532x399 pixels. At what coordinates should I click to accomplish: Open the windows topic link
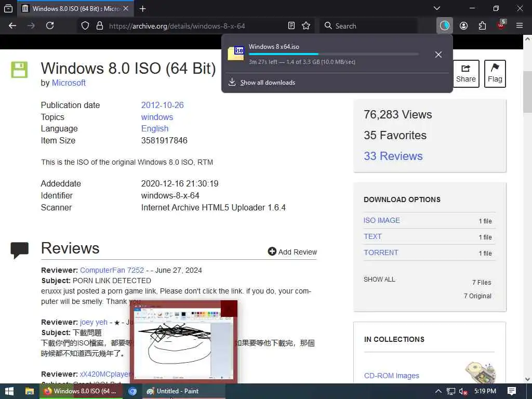pos(157,117)
